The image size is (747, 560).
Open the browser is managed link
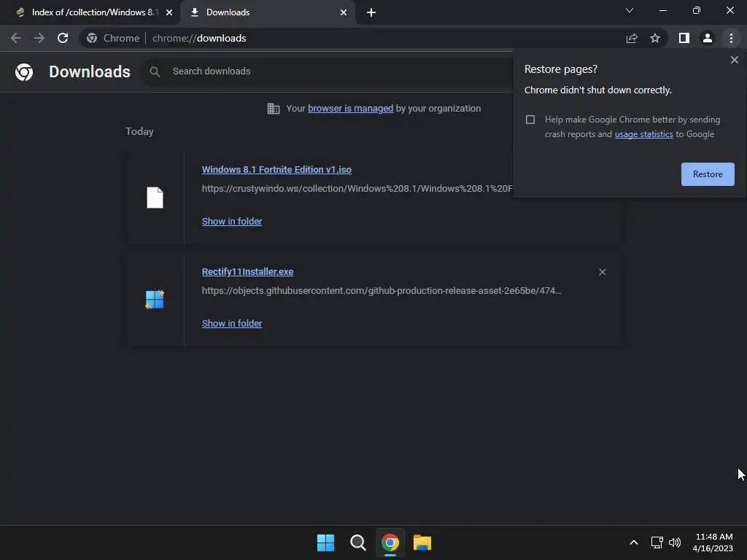pos(350,109)
